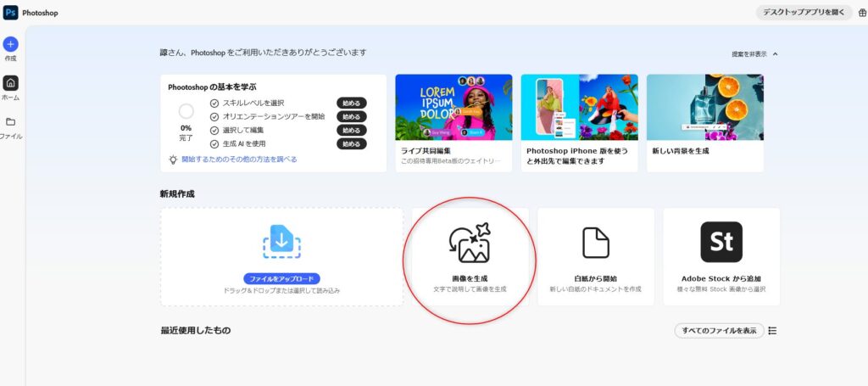
Task: Click the Photoshop title text in header
Action: click(x=40, y=13)
